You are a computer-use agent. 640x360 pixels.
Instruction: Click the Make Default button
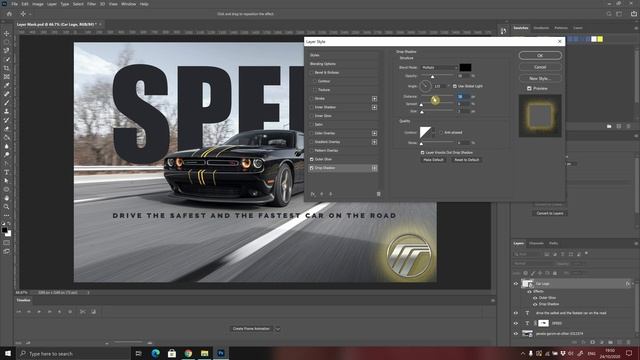coord(433,160)
